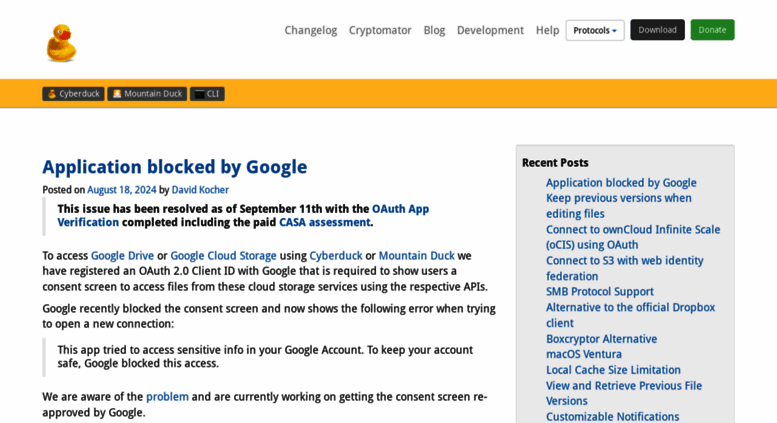Expand the Protocols dropdown

595,30
